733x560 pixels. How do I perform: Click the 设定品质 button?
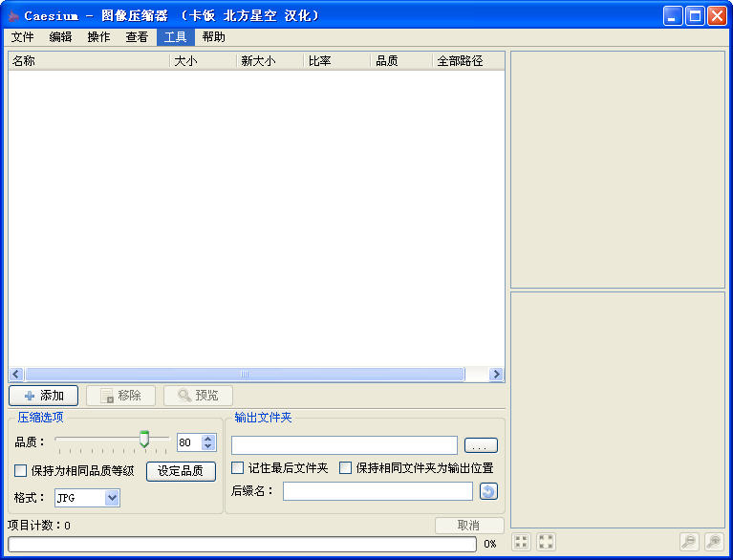click(181, 471)
